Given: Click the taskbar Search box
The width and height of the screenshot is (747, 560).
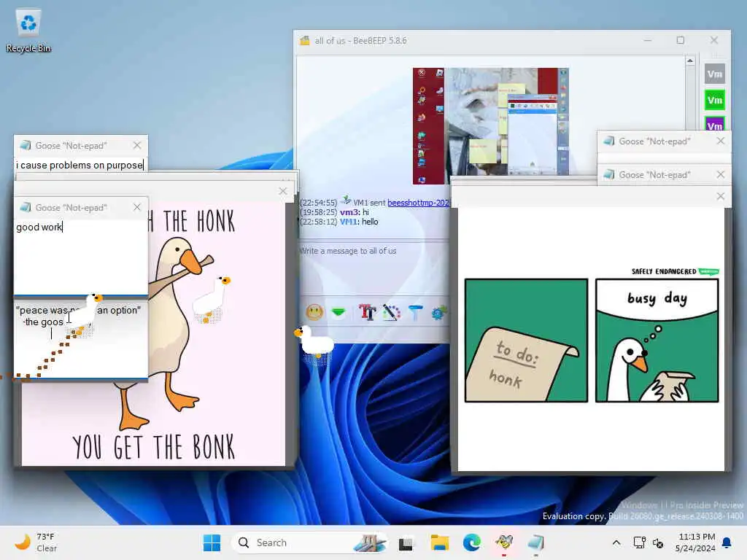Looking at the screenshot, I should (309, 542).
